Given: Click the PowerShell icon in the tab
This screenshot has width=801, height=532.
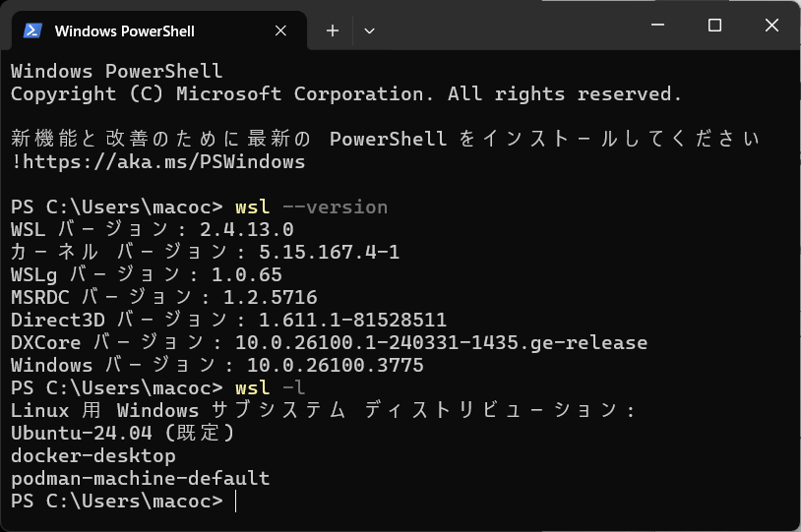Looking at the screenshot, I should pyautogui.click(x=32, y=30).
